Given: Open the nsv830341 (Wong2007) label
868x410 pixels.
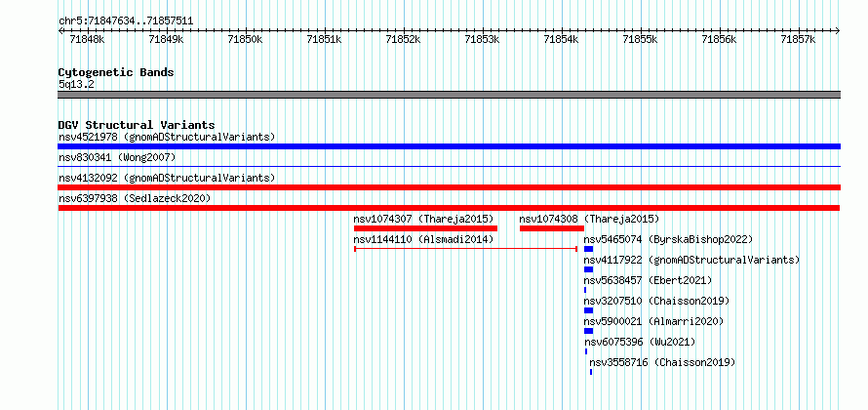Looking at the screenshot, I should tap(117, 157).
